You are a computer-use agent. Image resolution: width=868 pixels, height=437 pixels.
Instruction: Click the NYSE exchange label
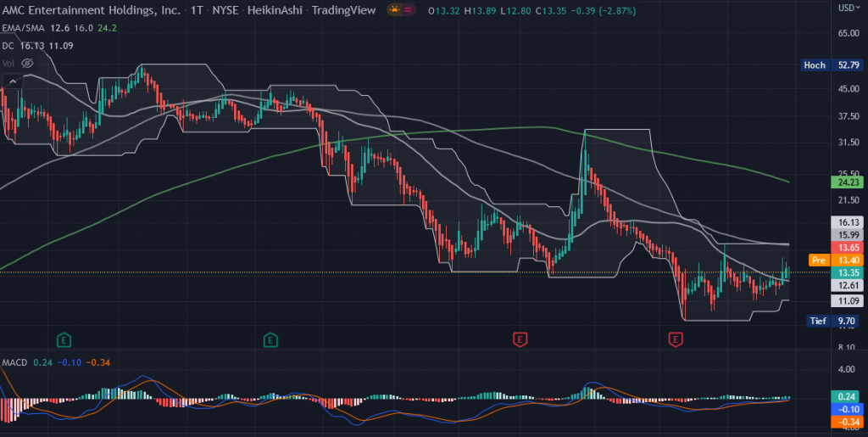click(225, 10)
